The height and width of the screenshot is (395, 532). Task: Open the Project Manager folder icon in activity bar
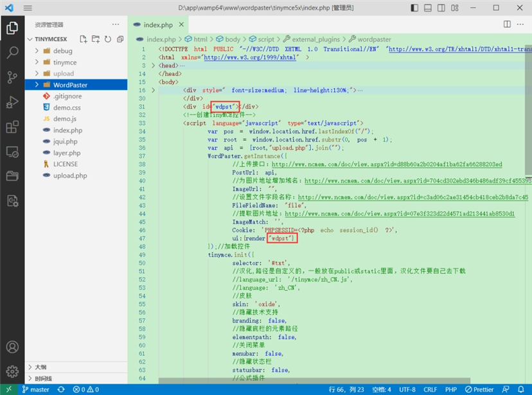(12, 176)
